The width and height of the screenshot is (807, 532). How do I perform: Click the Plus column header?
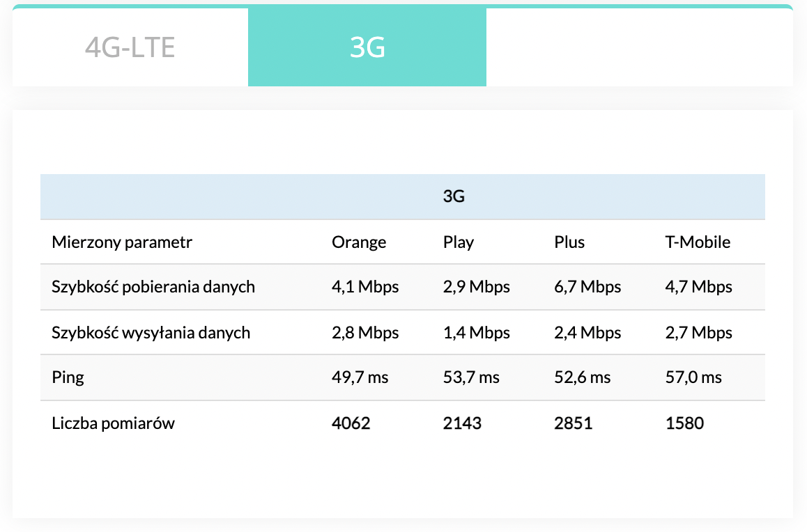click(569, 242)
